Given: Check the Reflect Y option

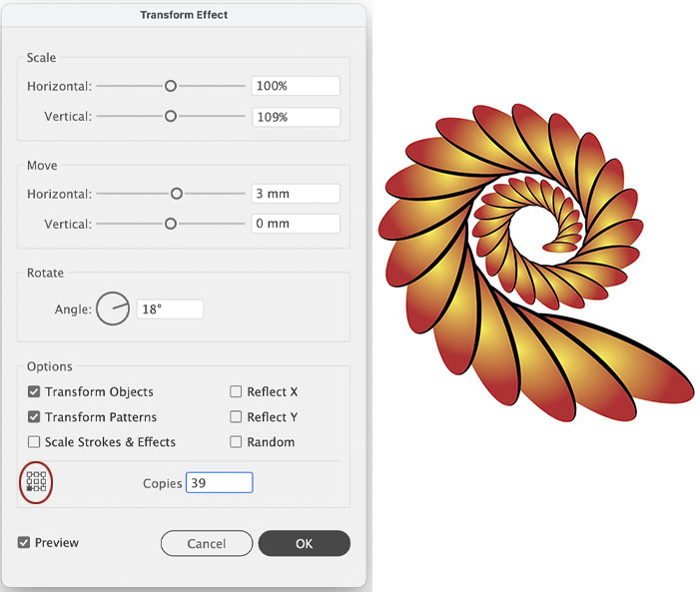Looking at the screenshot, I should [x=237, y=417].
